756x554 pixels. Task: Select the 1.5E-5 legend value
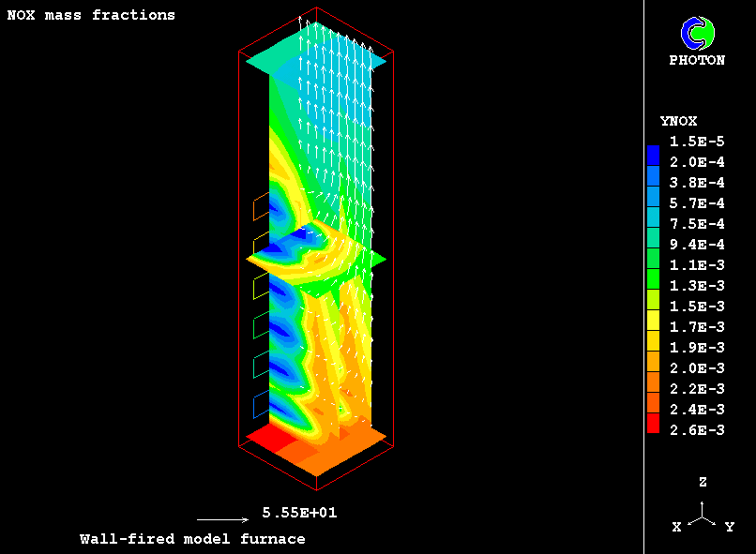pos(695,142)
